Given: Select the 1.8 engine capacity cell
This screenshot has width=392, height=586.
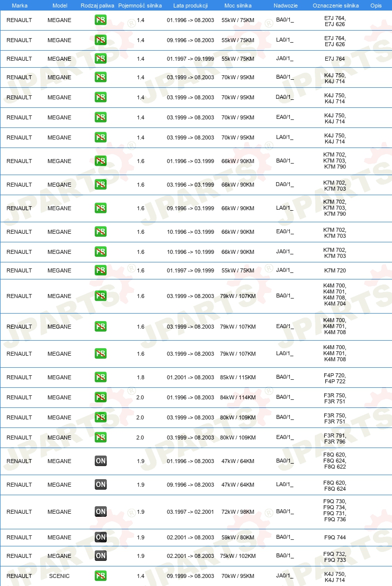Looking at the screenshot, I should point(140,377).
